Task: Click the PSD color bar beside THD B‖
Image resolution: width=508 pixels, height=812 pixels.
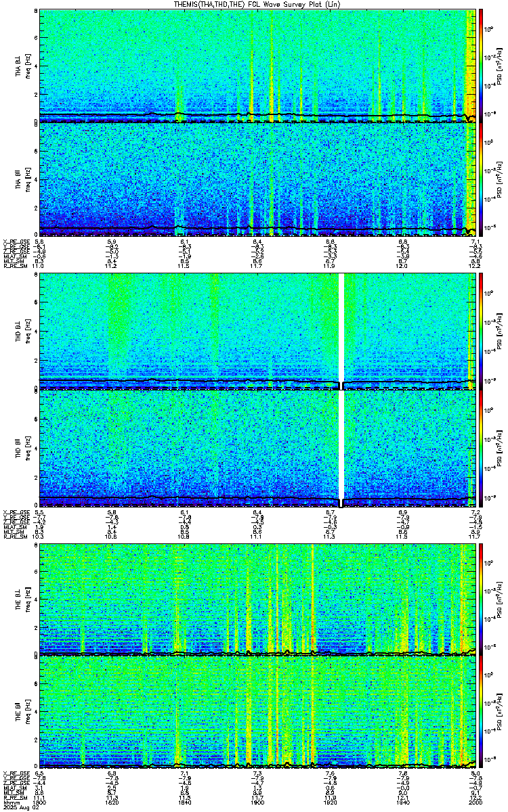Action: click(481, 449)
